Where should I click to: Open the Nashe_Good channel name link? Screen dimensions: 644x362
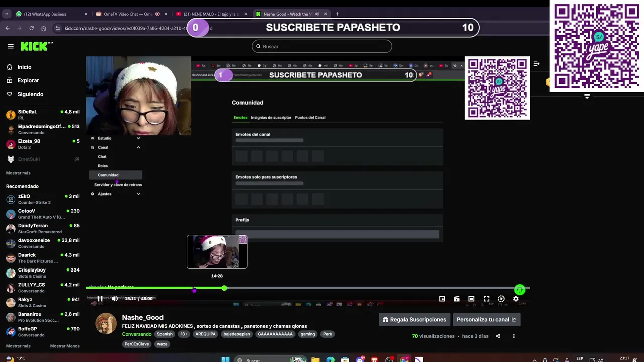click(x=143, y=318)
